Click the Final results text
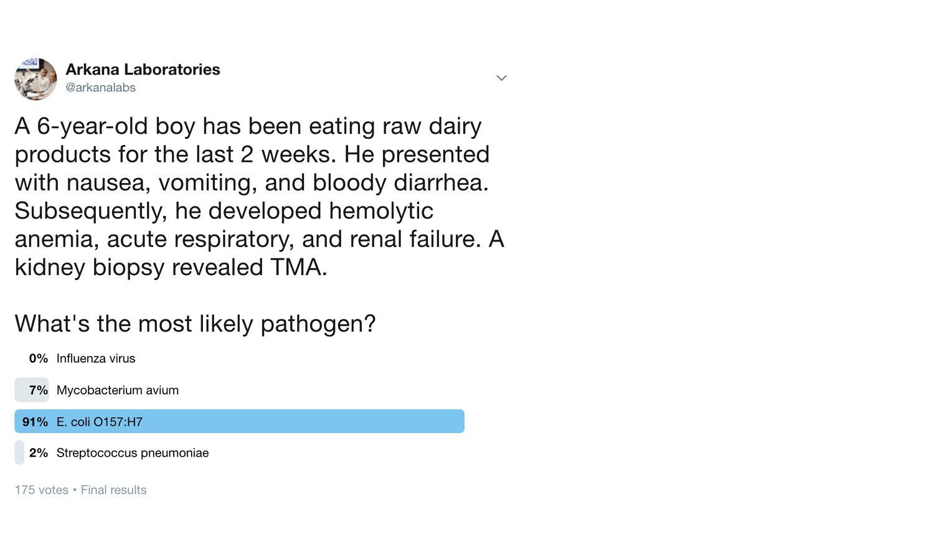Viewport: 934px width, 560px height. [x=114, y=490]
